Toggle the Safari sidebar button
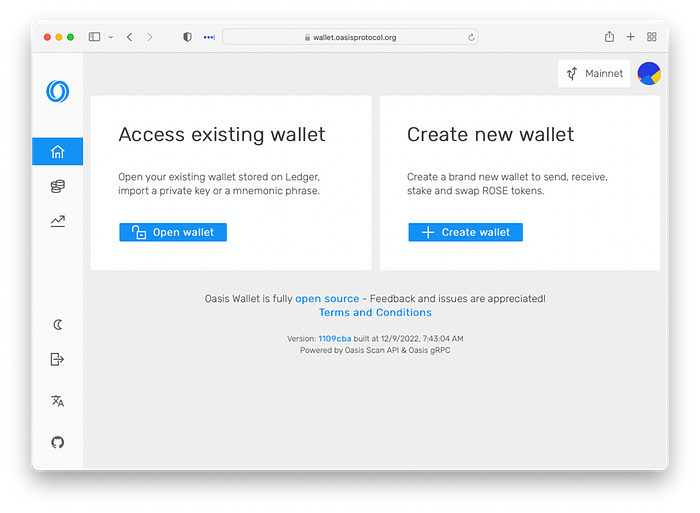Viewport: 700px width, 513px height. (94, 37)
